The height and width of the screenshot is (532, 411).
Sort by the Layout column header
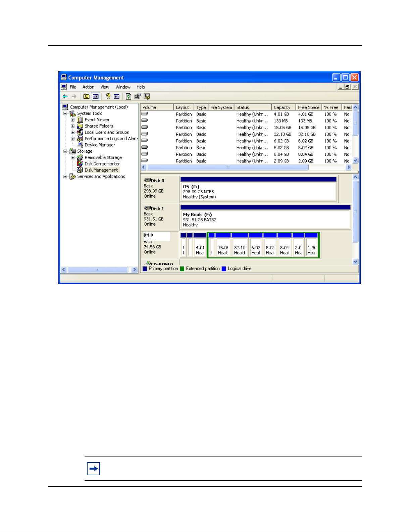pos(184,107)
